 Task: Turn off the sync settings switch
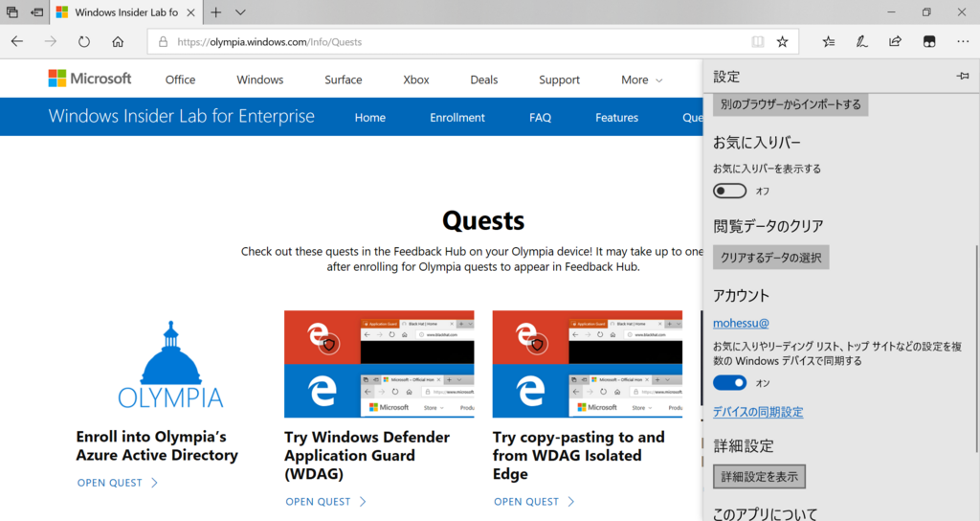tap(730, 383)
